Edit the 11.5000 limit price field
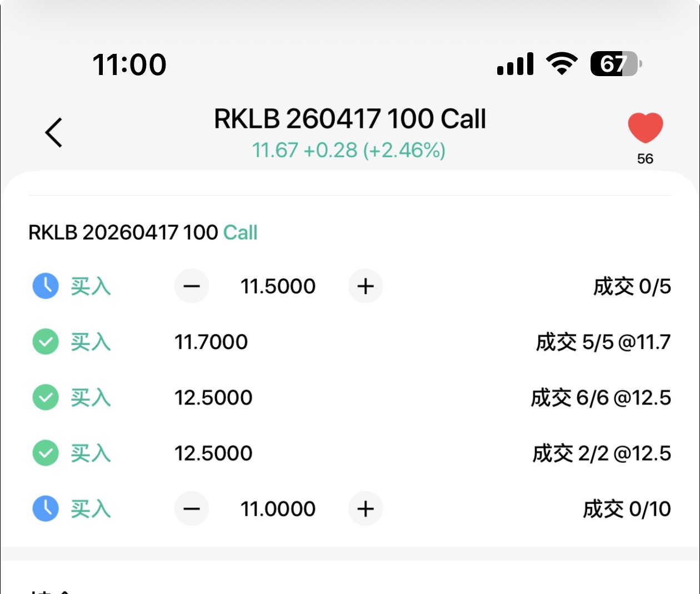The width and height of the screenshot is (700, 594). pos(278,286)
